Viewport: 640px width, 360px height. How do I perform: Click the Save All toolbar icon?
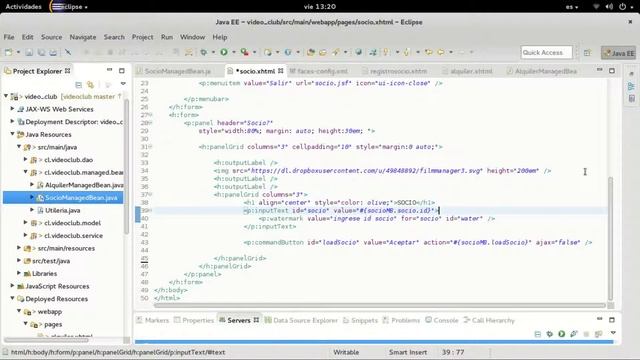coord(41,52)
